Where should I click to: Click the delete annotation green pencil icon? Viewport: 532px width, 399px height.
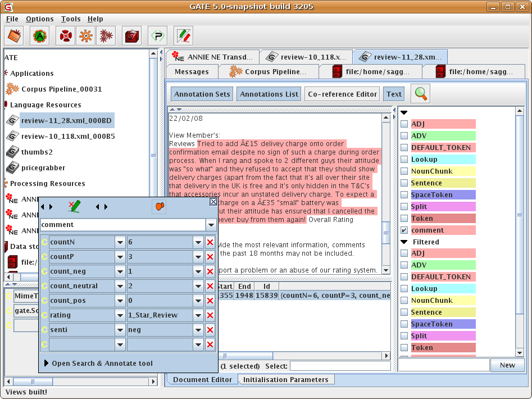click(74, 207)
